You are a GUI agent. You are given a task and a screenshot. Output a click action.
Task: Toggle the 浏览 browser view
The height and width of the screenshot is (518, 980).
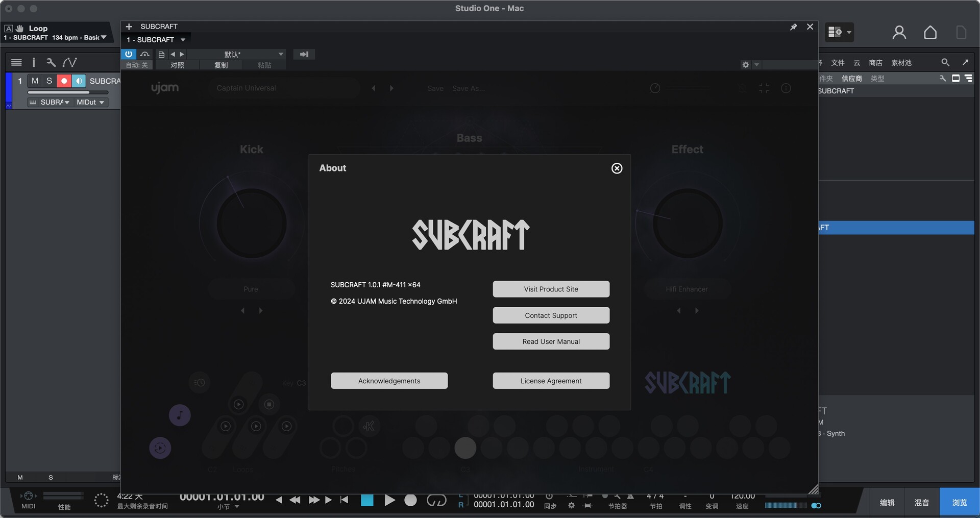tap(960, 503)
